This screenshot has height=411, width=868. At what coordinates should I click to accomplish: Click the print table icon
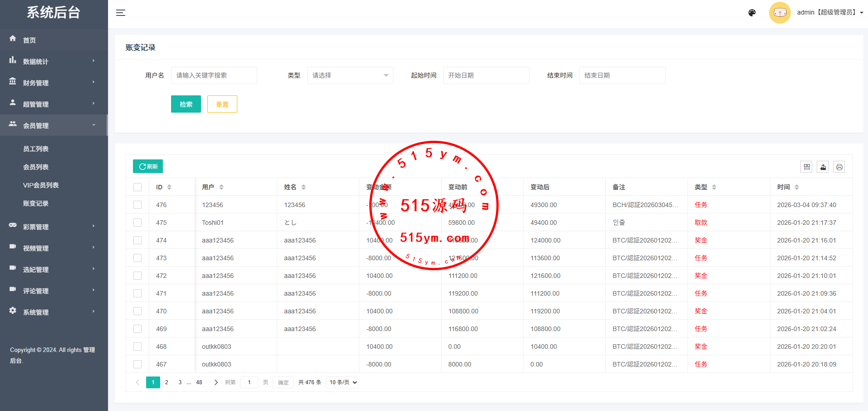pyautogui.click(x=839, y=167)
